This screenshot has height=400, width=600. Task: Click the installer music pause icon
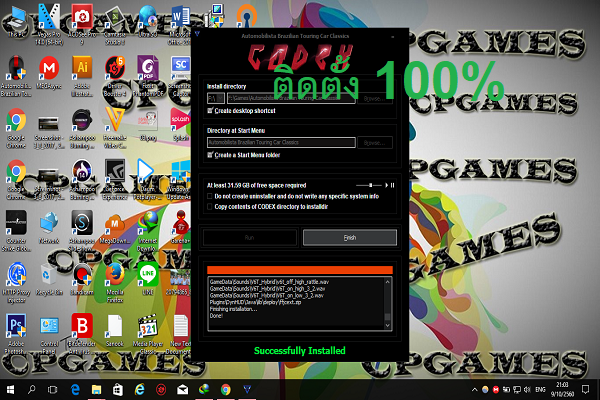pyautogui.click(x=393, y=185)
